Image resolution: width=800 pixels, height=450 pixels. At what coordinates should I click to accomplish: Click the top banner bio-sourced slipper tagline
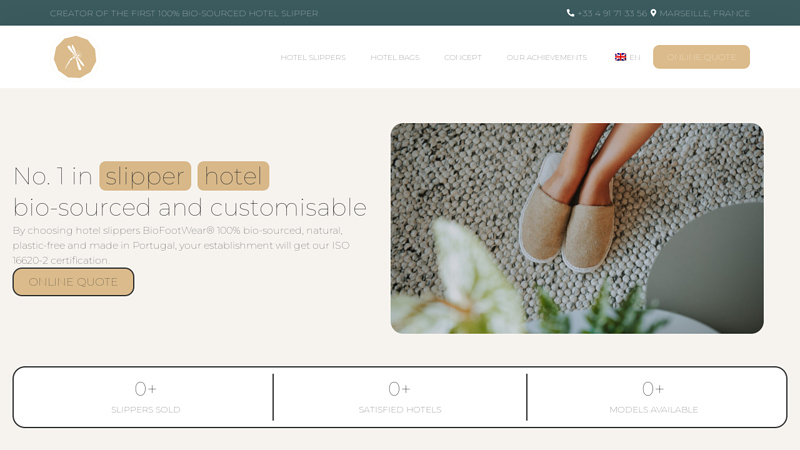coord(184,13)
